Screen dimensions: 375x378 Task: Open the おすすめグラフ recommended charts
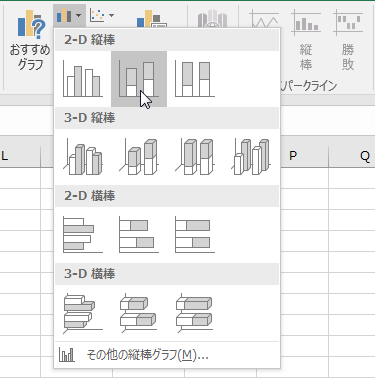[x=30, y=40]
